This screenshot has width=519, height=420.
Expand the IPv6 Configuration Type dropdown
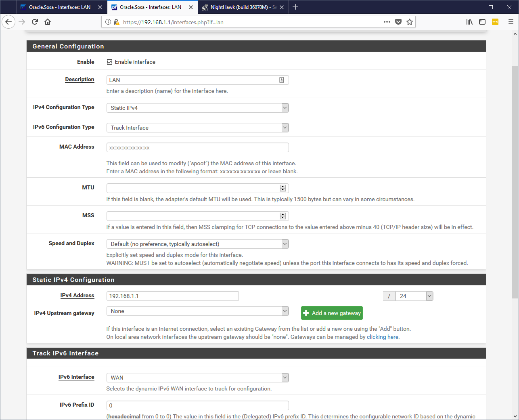pos(197,128)
